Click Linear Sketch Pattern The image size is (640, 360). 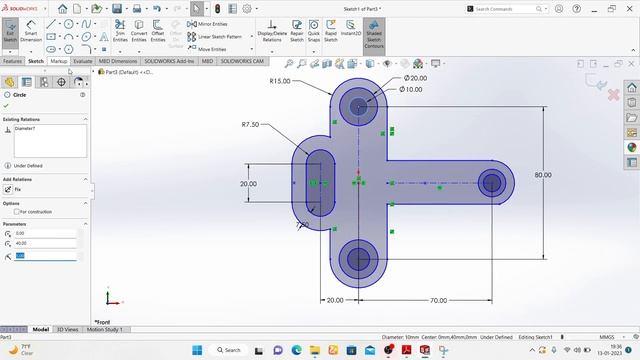coord(215,37)
